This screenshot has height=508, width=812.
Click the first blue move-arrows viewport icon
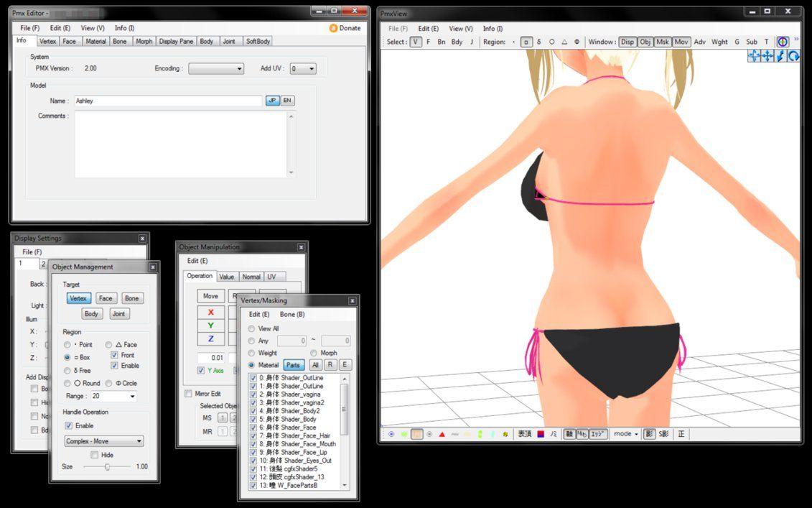pos(754,56)
